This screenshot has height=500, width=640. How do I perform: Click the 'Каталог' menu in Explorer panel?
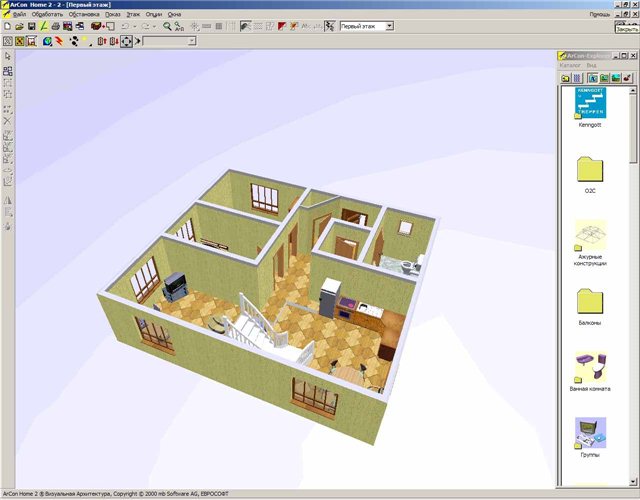tap(570, 66)
